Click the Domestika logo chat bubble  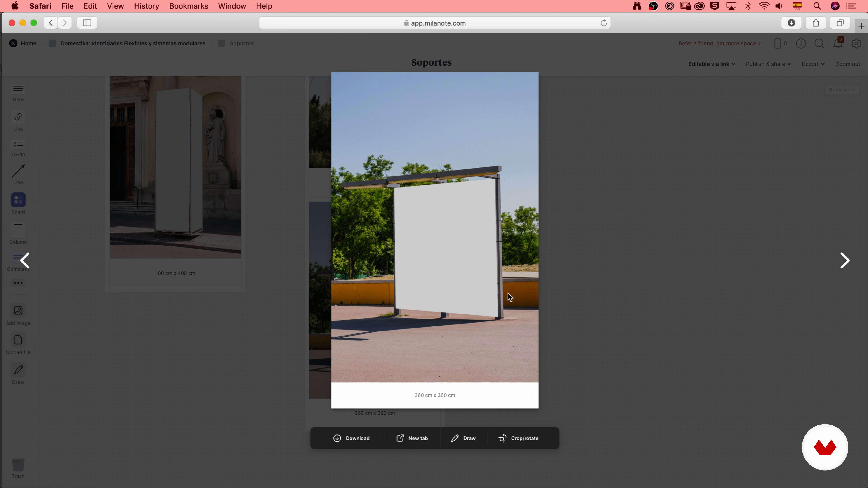tap(825, 447)
